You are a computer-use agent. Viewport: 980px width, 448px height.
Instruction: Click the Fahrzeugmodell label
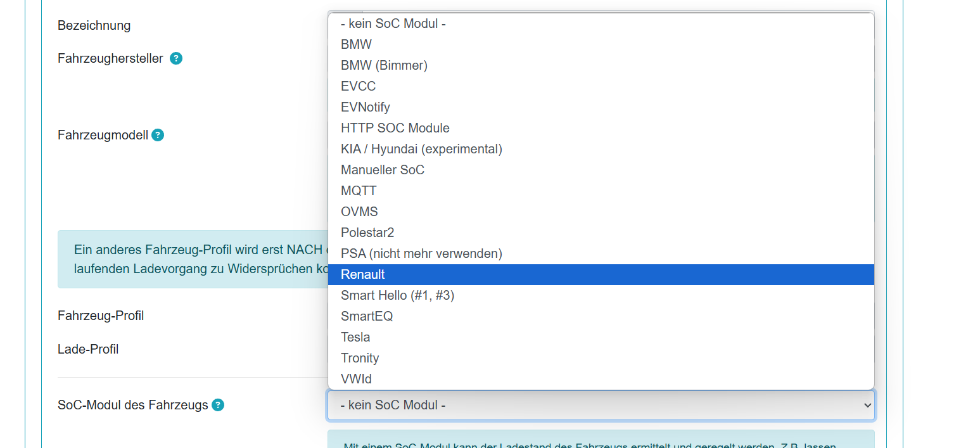[x=103, y=135]
